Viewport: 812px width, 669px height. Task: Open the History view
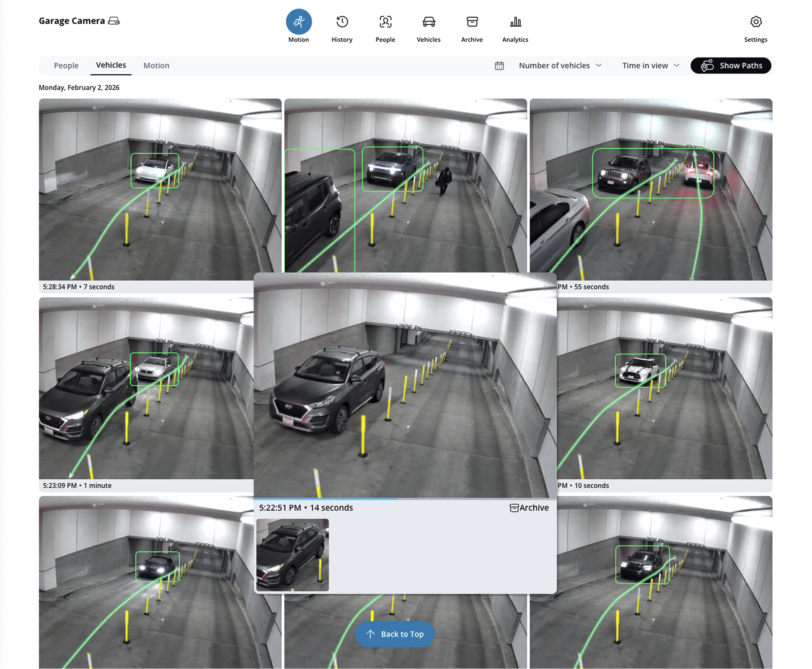click(342, 22)
